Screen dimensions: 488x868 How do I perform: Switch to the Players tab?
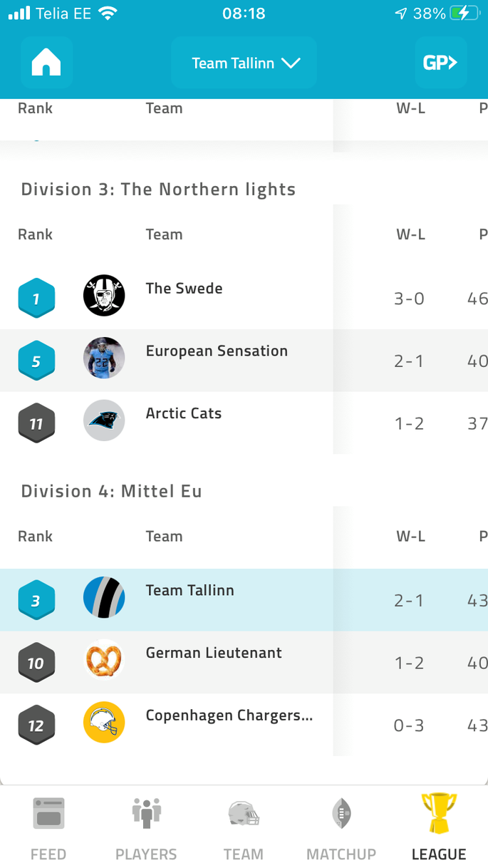146,827
